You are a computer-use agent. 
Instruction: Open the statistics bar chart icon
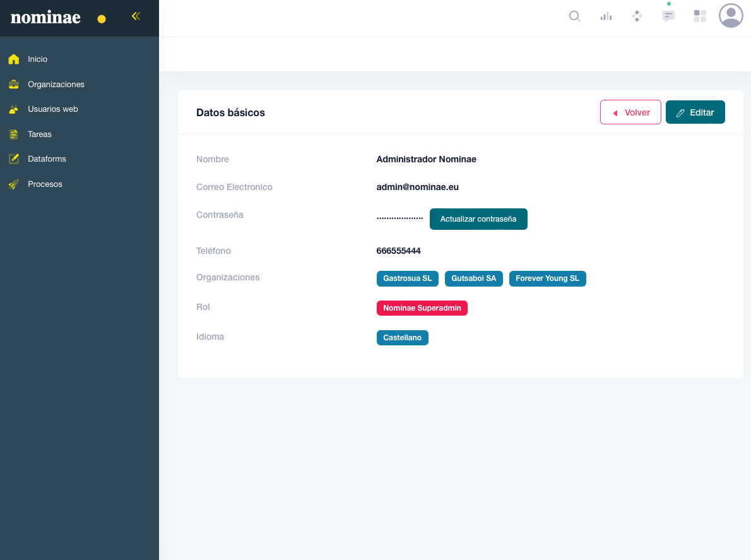[606, 16]
